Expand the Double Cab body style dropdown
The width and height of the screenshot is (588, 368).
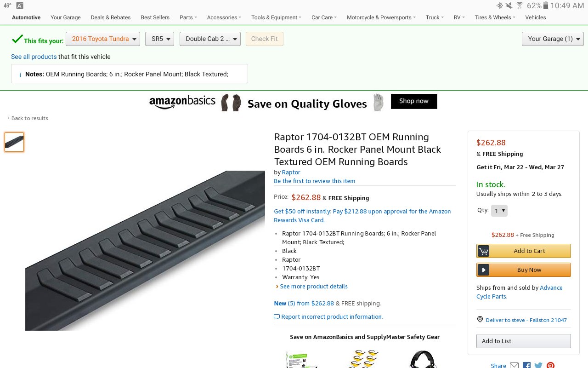pyautogui.click(x=210, y=39)
